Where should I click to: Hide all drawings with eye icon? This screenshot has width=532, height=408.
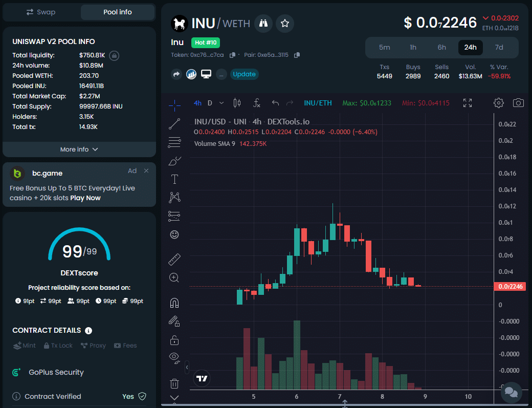174,357
